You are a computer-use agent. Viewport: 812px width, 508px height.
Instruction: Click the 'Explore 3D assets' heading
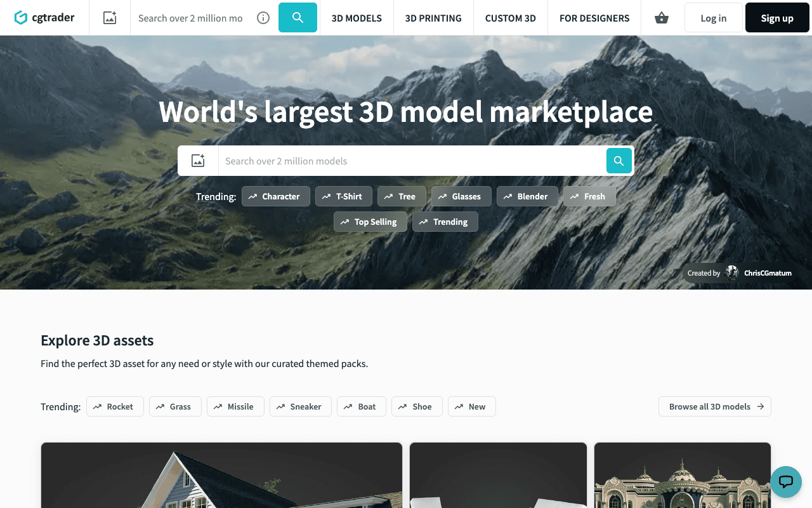97,340
